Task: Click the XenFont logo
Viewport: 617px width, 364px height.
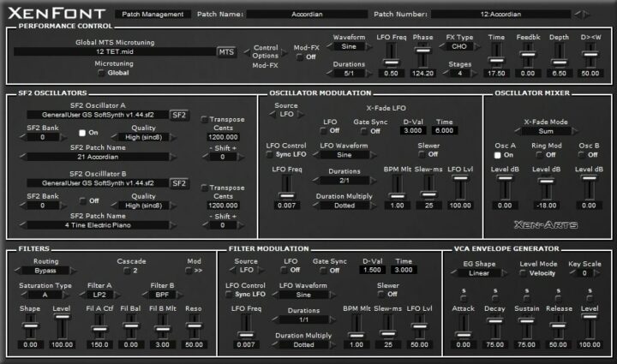Action: pos(55,14)
